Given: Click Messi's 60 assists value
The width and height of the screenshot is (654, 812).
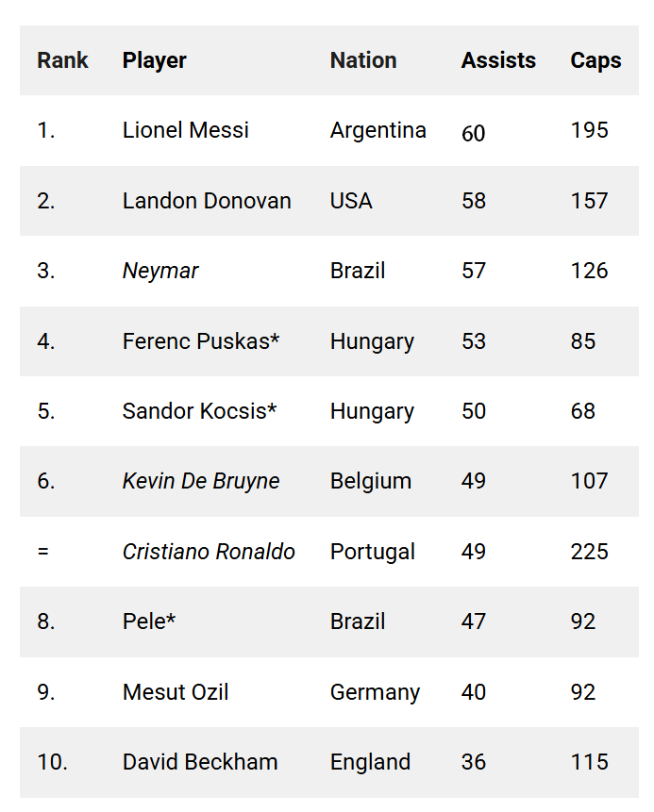Looking at the screenshot, I should [x=473, y=134].
